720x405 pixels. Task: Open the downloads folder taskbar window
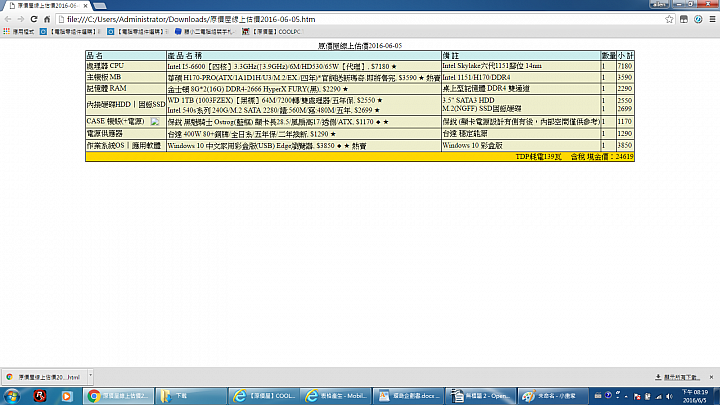pyautogui.click(x=191, y=396)
